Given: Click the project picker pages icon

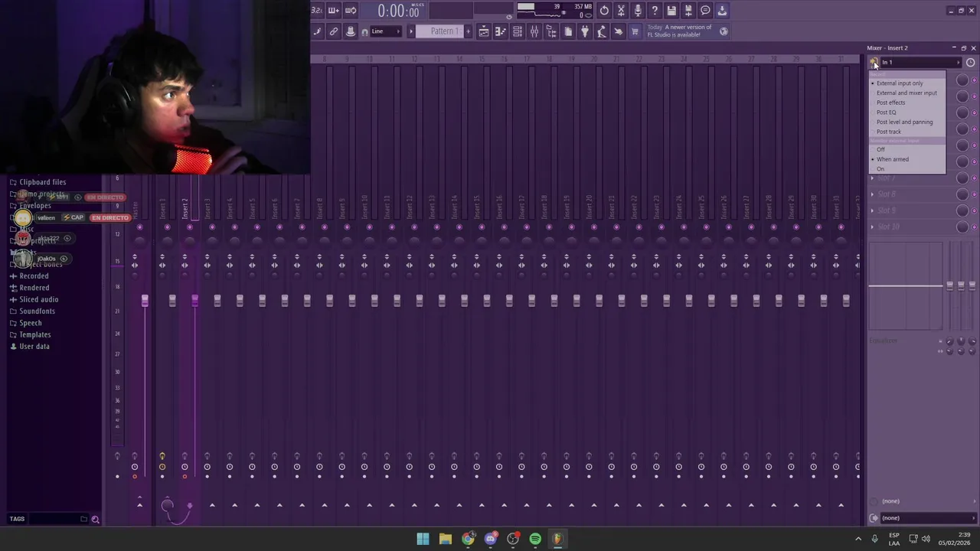Looking at the screenshot, I should pos(568,31).
